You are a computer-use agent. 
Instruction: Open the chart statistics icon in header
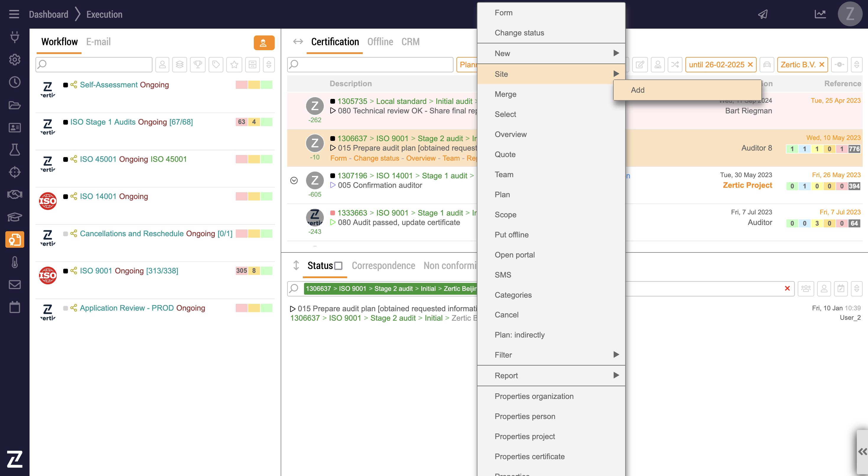click(x=820, y=14)
